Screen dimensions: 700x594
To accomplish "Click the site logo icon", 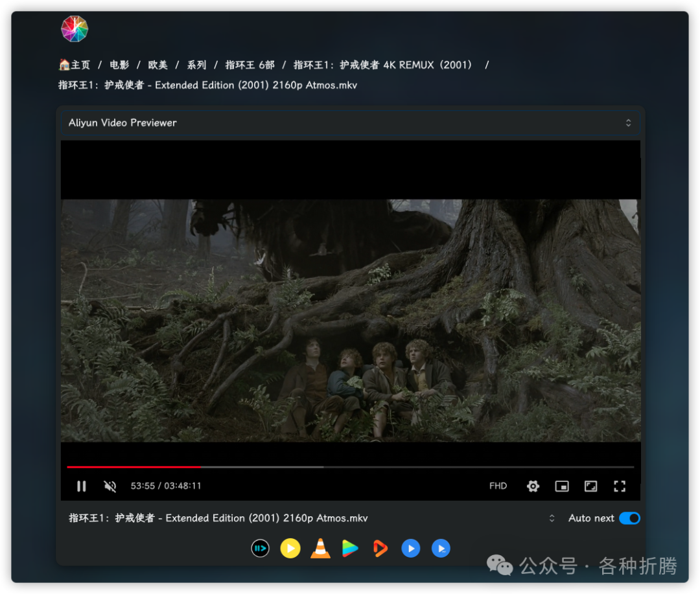I will pyautogui.click(x=75, y=29).
